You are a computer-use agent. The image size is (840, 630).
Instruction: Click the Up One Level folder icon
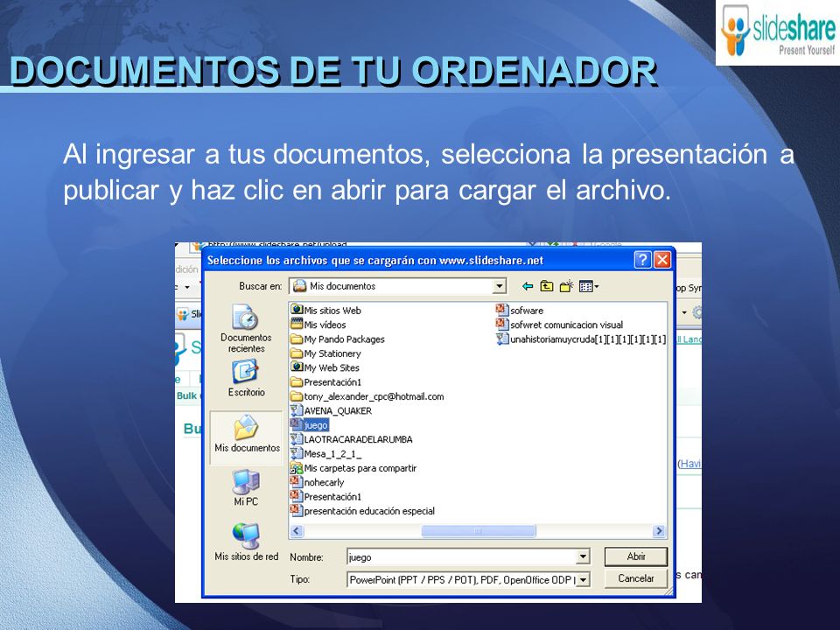pyautogui.click(x=546, y=287)
